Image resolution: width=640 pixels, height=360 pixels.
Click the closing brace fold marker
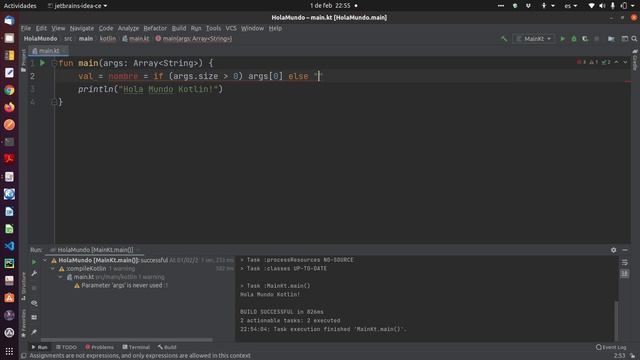point(54,102)
